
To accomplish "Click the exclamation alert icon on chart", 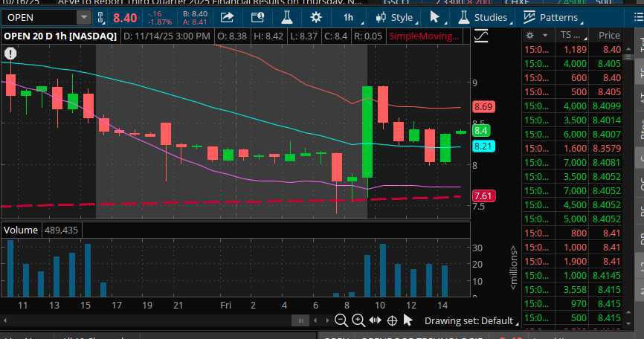I will (x=10, y=54).
